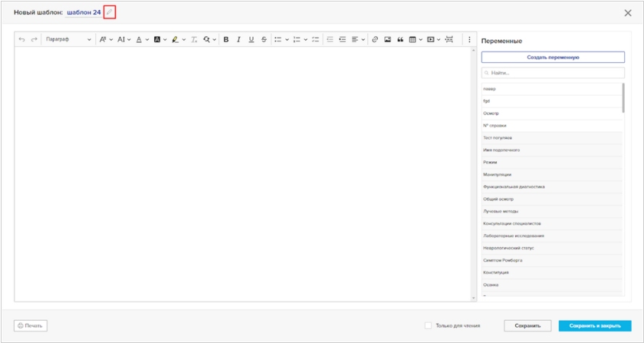Redo the last editor action

point(34,39)
